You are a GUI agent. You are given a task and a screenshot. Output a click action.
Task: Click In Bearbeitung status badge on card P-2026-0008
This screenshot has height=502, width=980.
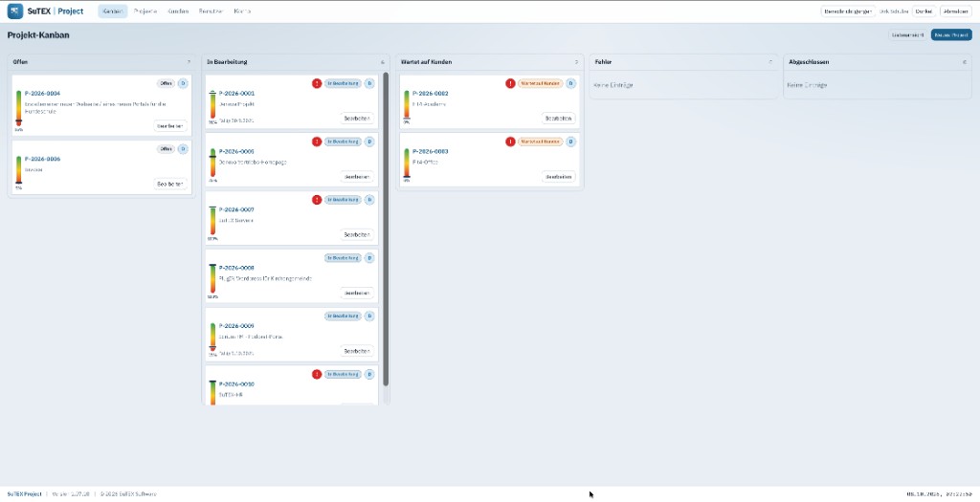[x=343, y=258]
